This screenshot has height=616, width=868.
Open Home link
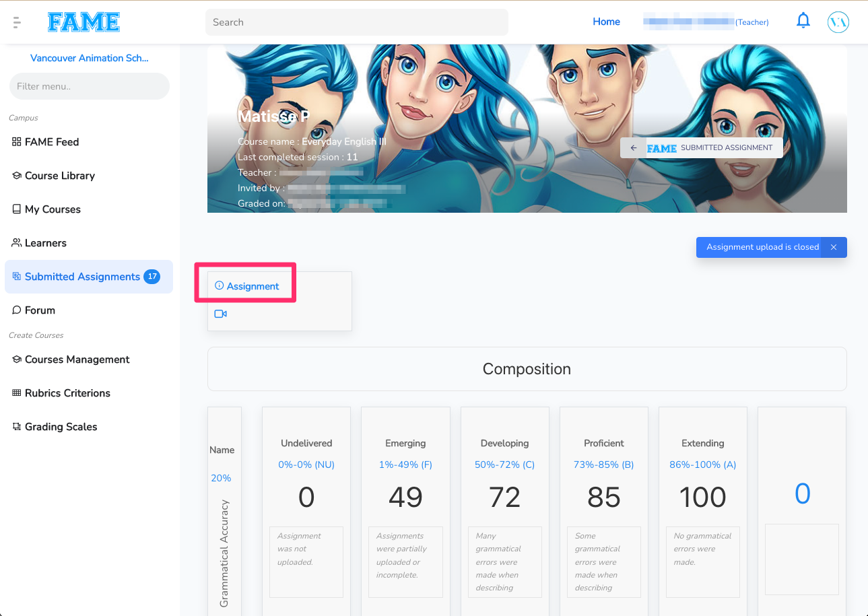tap(606, 22)
